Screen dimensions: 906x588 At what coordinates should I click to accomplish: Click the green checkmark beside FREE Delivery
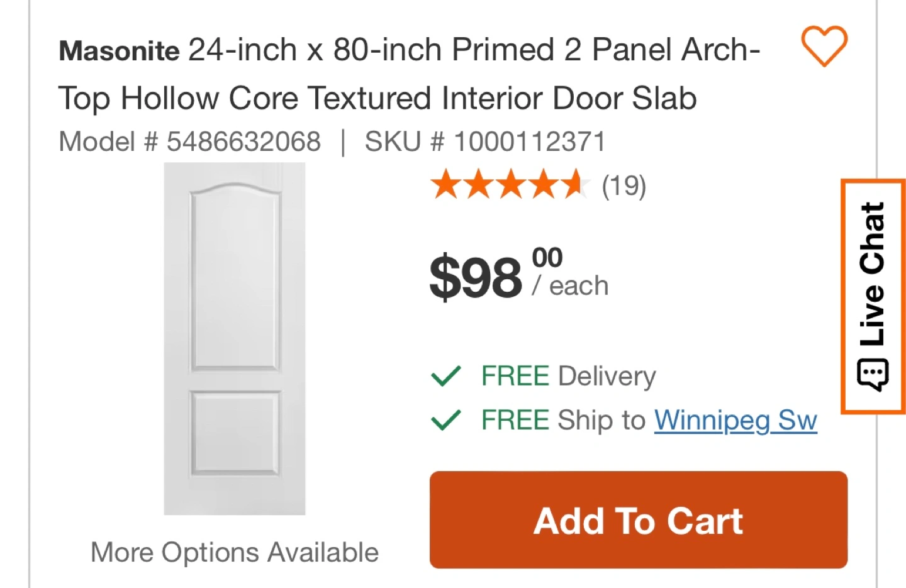click(446, 376)
